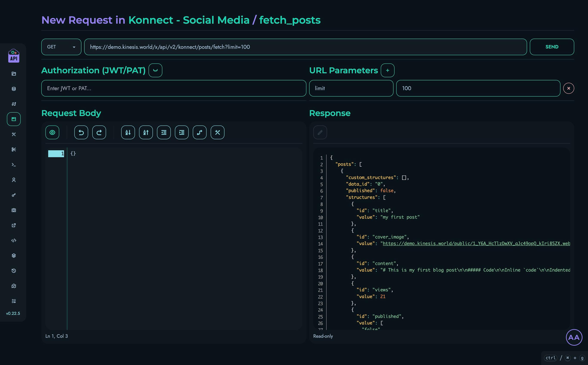
Task: Open the scissors icon in the sidebar
Action: 14,149
